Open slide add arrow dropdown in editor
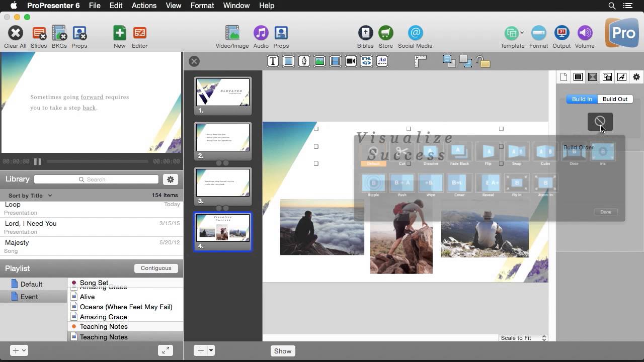This screenshot has width=644, height=362. click(211, 350)
